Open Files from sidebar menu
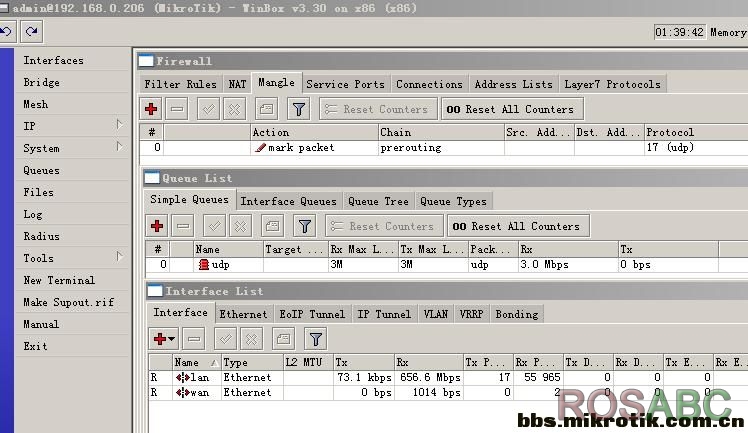This screenshot has width=748, height=433. 39,192
